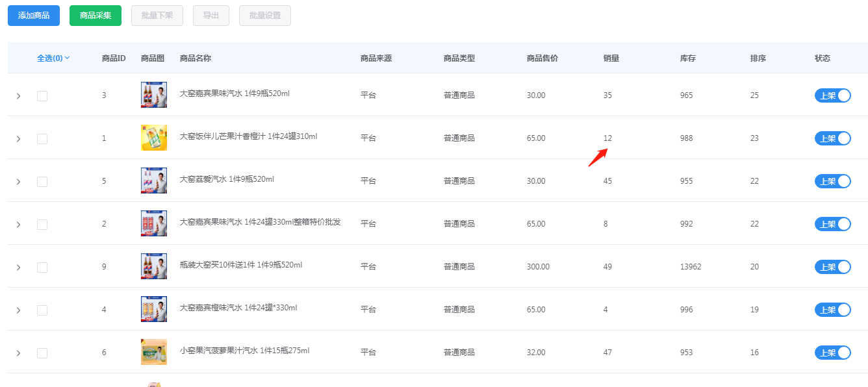Check the box for product ID 4
Image resolution: width=868 pixels, height=387 pixels.
pos(42,310)
